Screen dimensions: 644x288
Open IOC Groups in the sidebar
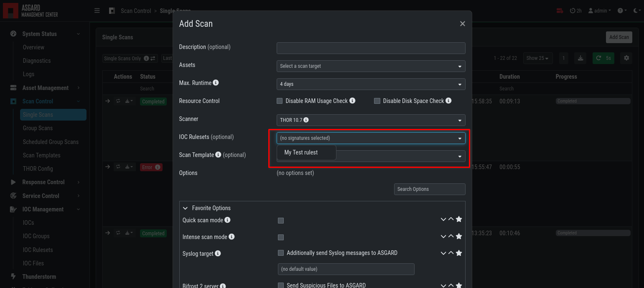(36, 236)
